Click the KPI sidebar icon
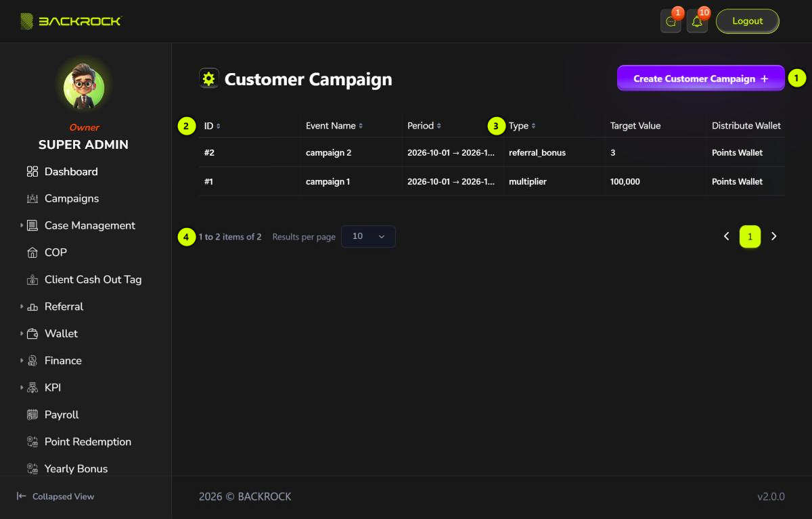The height and width of the screenshot is (519, 812). (32, 388)
